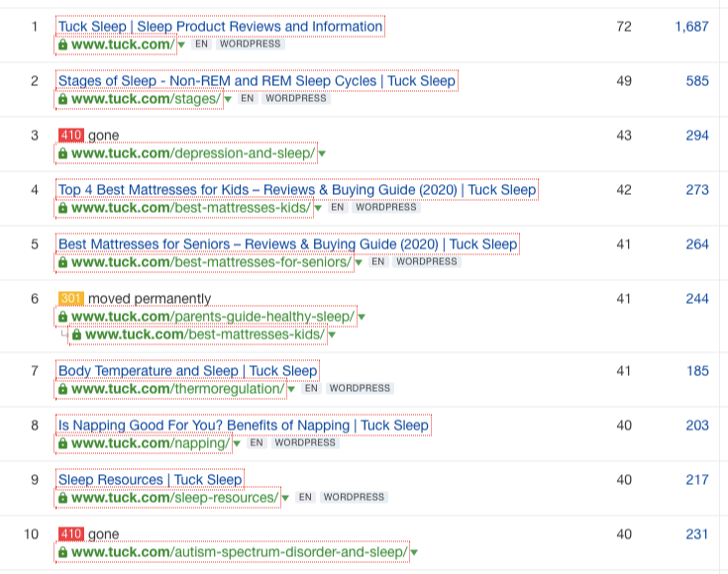This screenshot has height=574, width=728.
Task: Open the 585 value in the Stages row
Action: pos(697,81)
